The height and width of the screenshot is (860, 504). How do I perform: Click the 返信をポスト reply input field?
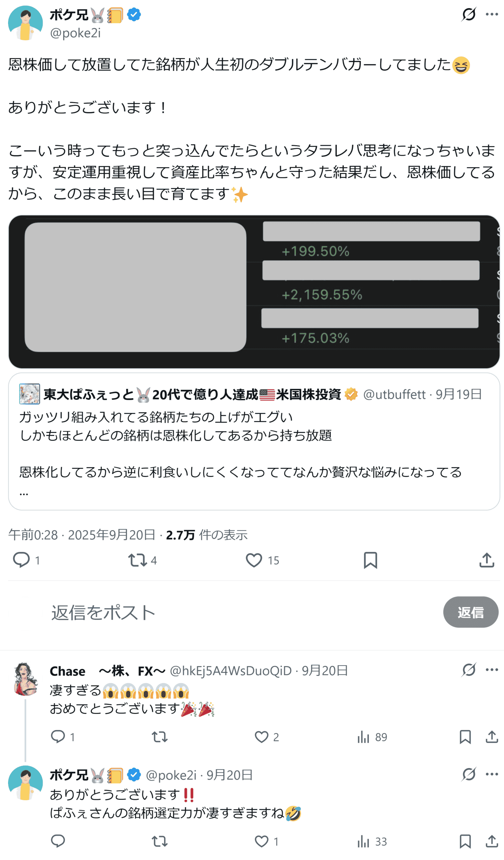pos(239,612)
